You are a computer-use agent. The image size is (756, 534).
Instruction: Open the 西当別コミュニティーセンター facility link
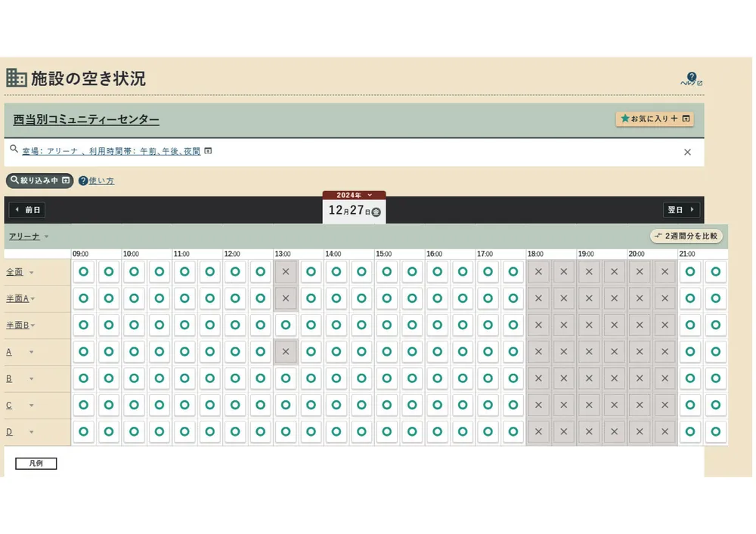click(x=85, y=119)
